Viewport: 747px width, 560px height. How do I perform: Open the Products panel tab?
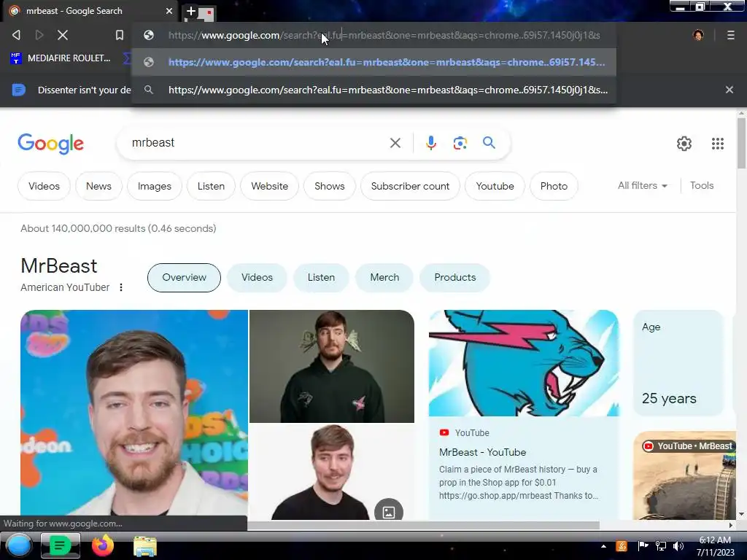tap(455, 278)
